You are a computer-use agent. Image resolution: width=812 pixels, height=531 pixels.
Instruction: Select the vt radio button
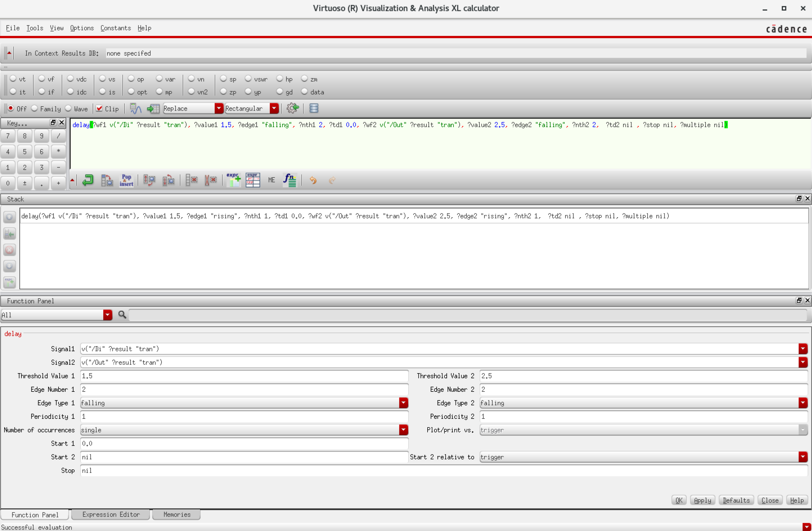tap(13, 79)
